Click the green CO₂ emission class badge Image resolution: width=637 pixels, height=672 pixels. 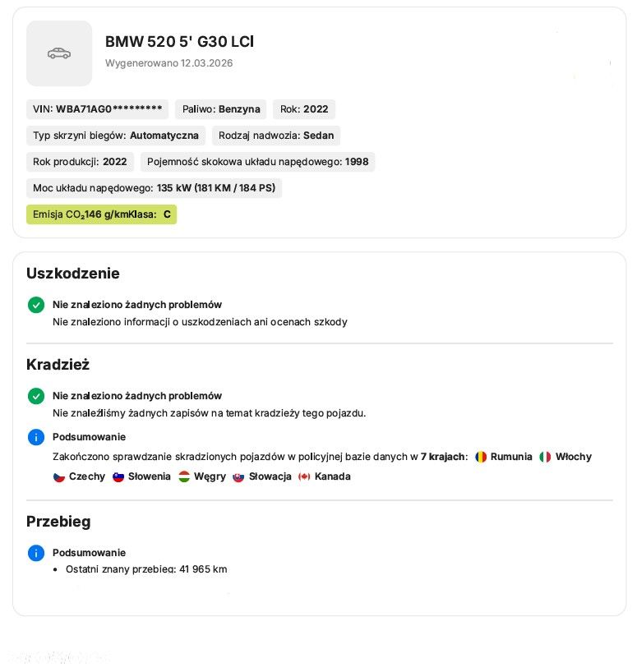point(102,214)
